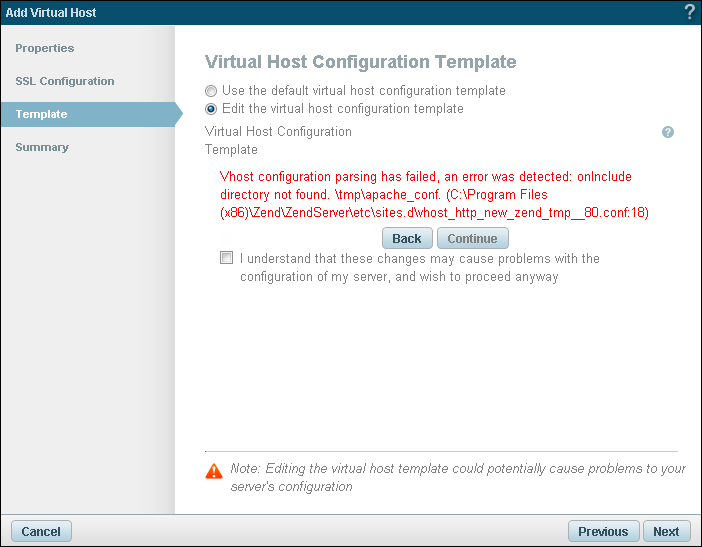
Task: Click the Virtual Host Configuration Template field label
Action: tap(278, 140)
